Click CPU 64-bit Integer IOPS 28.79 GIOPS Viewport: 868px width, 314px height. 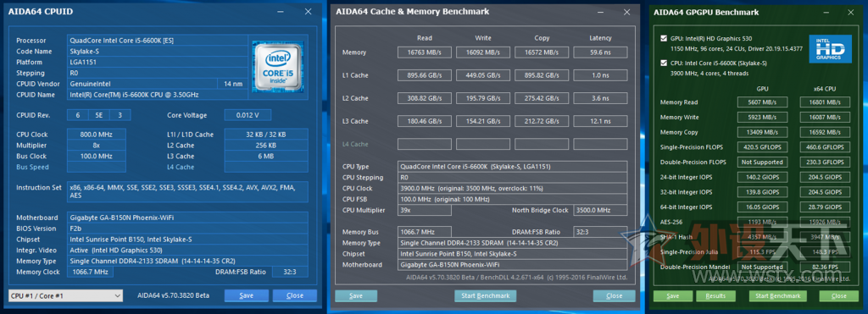[x=825, y=207]
